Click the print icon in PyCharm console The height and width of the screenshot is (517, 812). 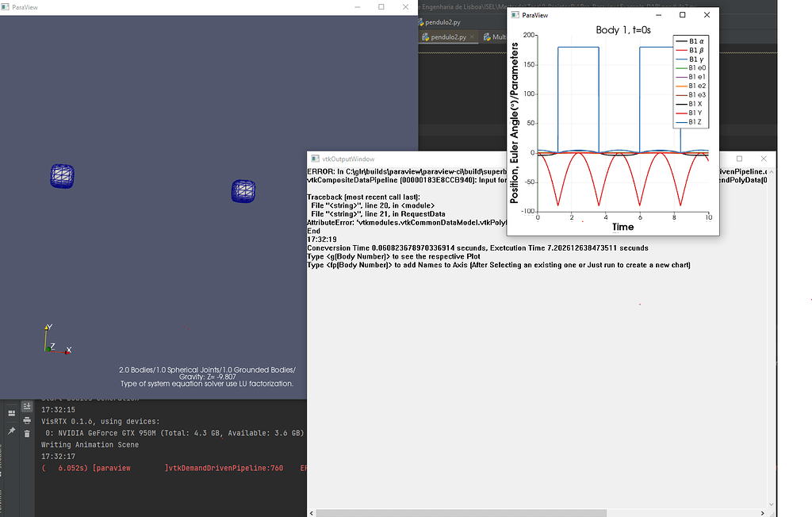coord(27,420)
